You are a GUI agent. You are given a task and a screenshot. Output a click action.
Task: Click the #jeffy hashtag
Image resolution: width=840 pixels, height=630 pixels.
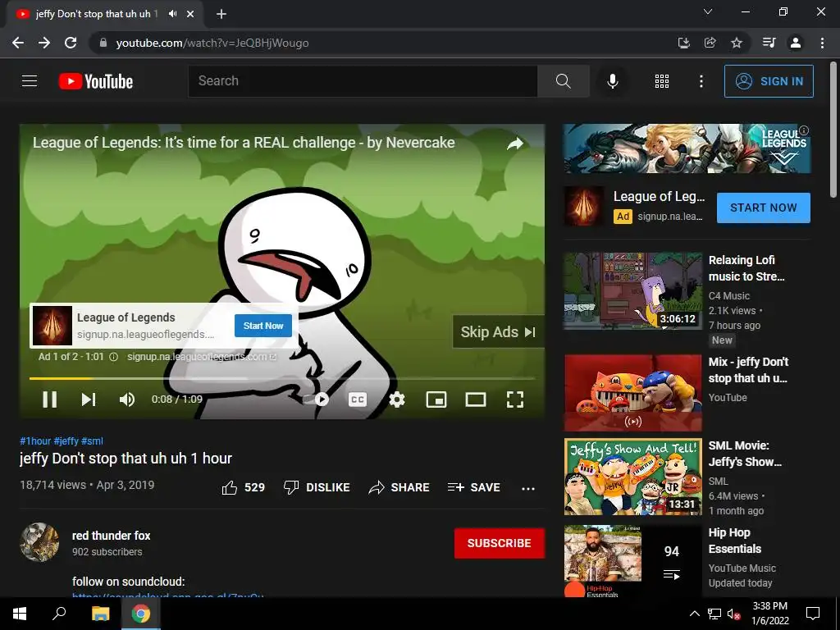pyautogui.click(x=66, y=441)
